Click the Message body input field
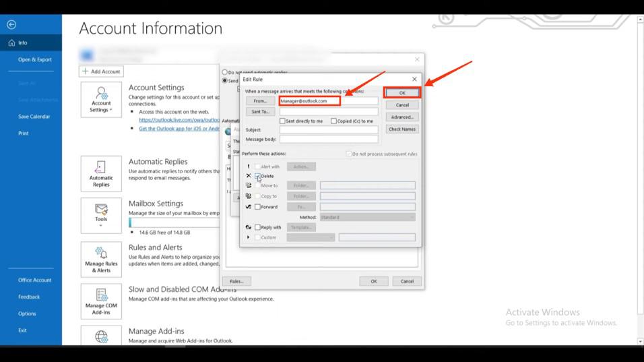 329,140
